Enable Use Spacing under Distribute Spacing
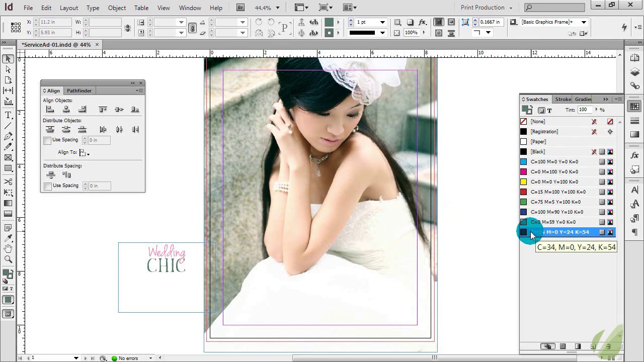Screen dimensions: 644x362 coord(48,186)
